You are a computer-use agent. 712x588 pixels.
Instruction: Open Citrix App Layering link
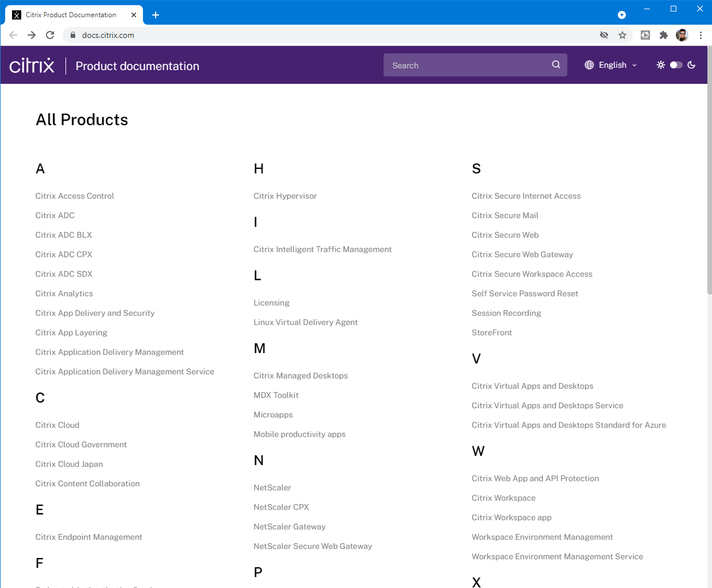(71, 332)
